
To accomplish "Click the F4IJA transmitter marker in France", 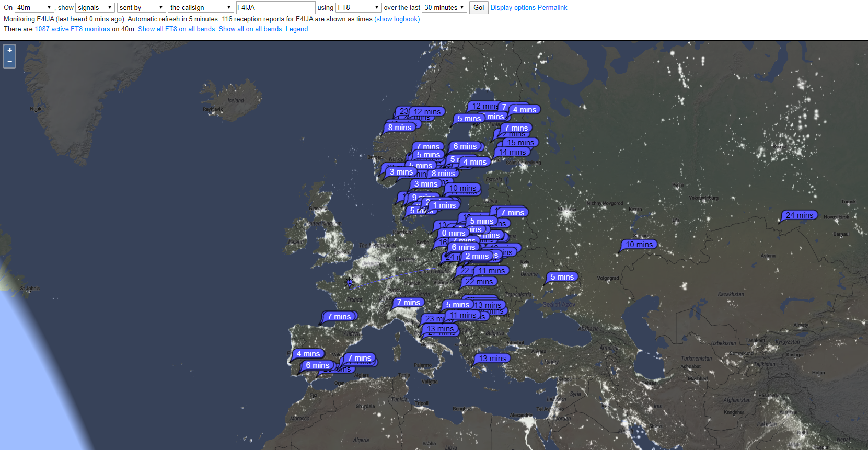I will click(x=350, y=282).
